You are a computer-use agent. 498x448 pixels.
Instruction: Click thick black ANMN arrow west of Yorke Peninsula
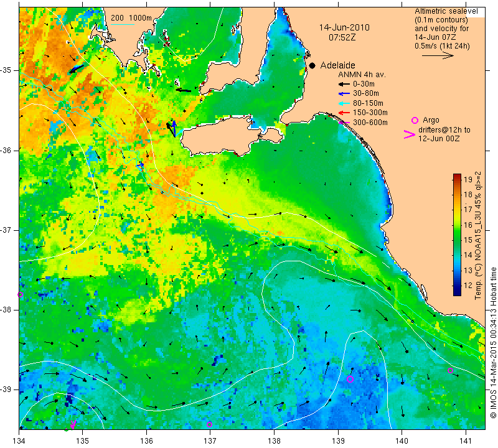coord(183,90)
